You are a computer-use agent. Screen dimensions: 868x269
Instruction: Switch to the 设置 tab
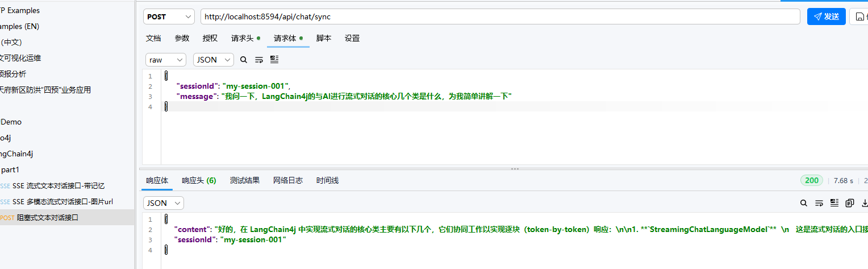[352, 38]
